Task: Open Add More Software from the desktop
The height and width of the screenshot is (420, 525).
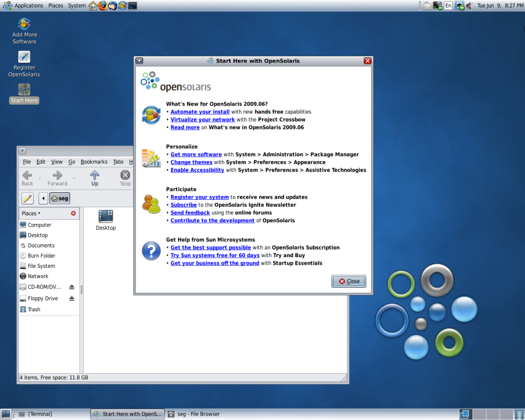Action: [x=24, y=25]
